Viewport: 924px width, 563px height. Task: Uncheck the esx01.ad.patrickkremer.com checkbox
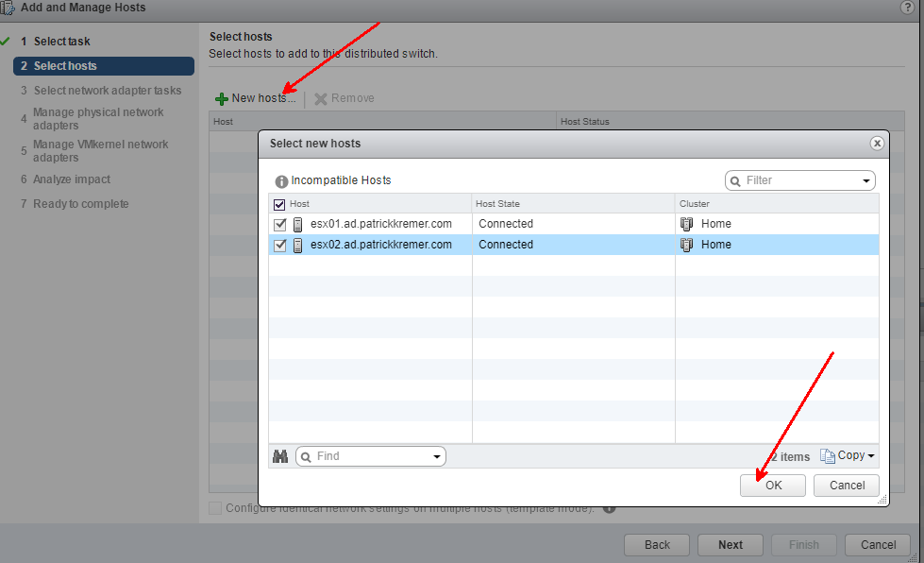pyautogui.click(x=279, y=225)
